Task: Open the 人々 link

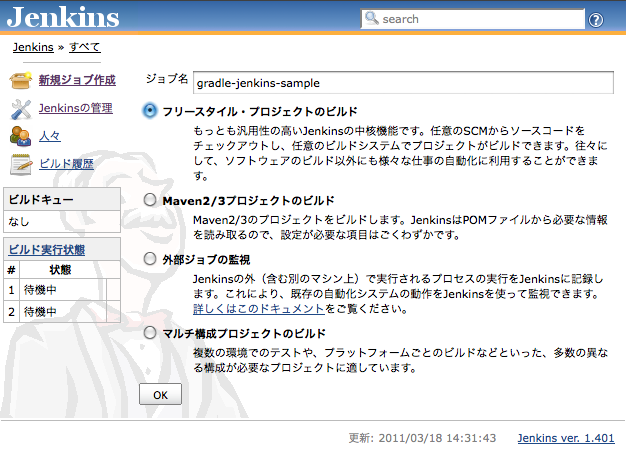Action: [x=50, y=136]
